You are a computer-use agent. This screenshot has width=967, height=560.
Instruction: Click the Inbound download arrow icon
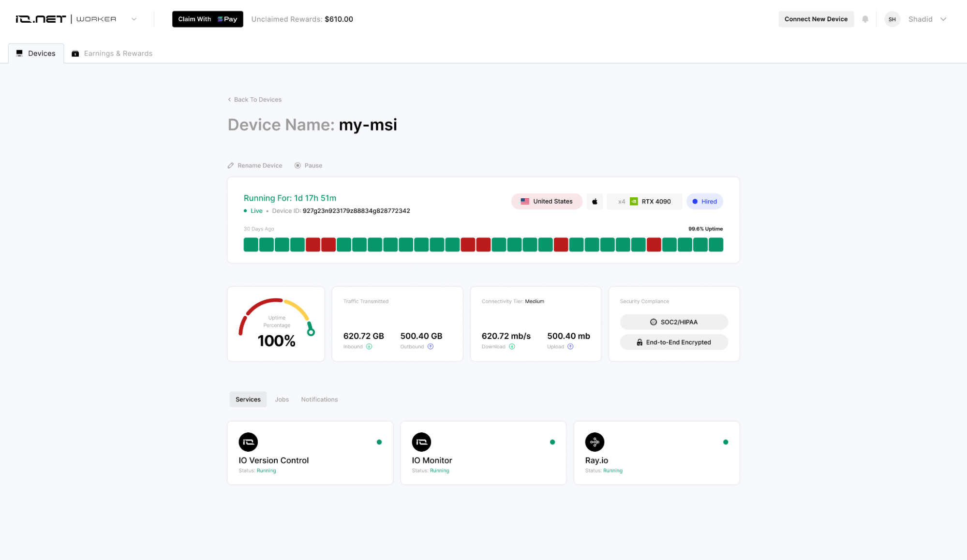click(369, 347)
